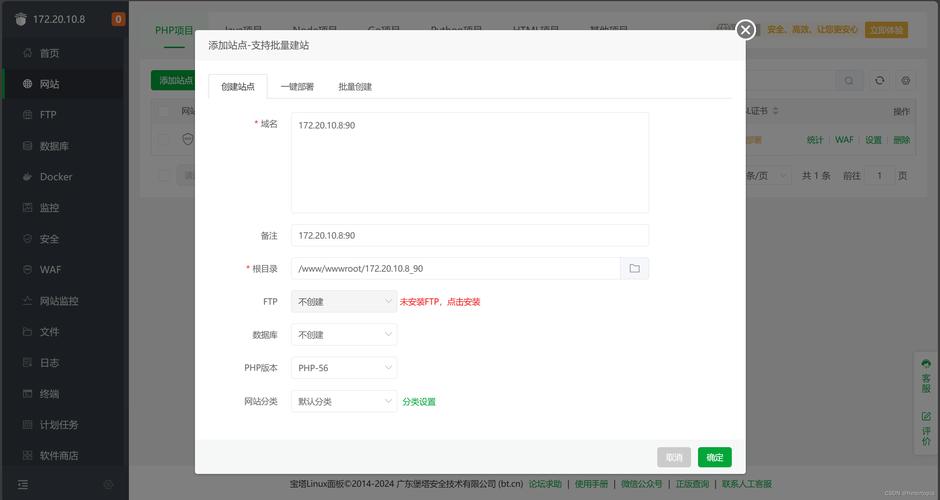Click the terminal (终端) icon in sidebar
Screen dimensions: 940x500
click(x=27, y=393)
